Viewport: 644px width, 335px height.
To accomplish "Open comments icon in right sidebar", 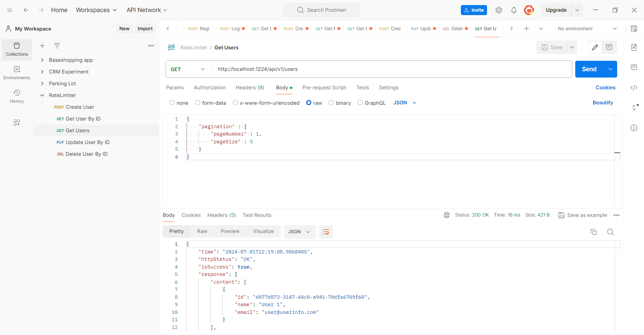I will point(634,67).
